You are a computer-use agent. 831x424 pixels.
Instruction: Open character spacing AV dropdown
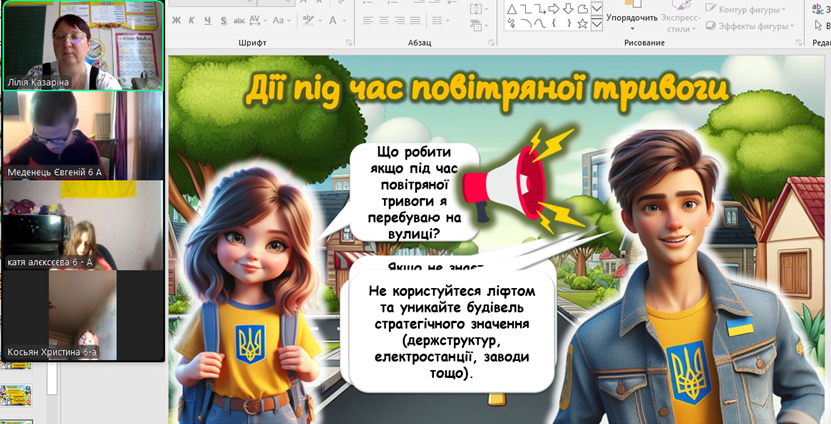(x=259, y=20)
